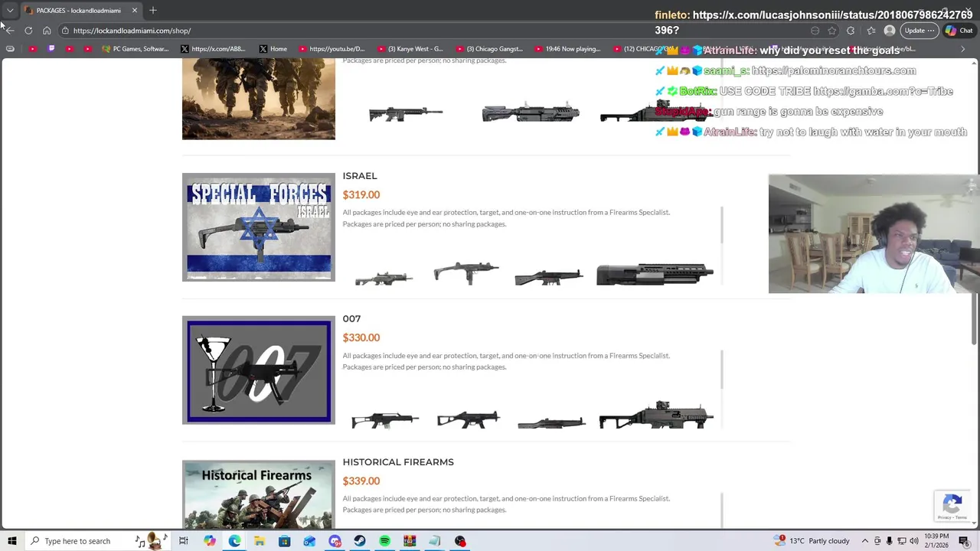The height and width of the screenshot is (551, 980).
Task: Open browser extensions icon
Action: click(851, 31)
